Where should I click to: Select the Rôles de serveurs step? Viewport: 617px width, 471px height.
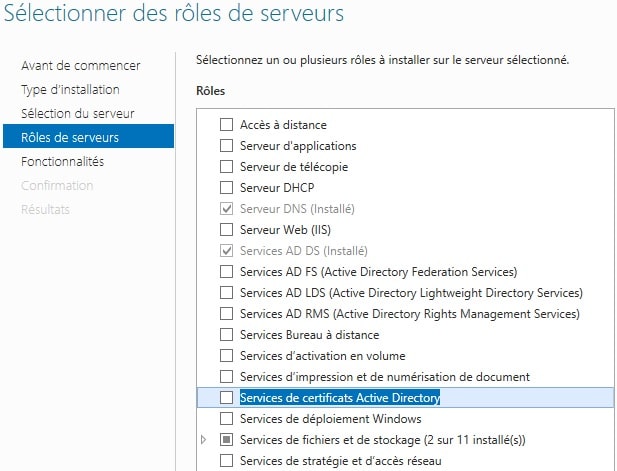click(x=88, y=136)
